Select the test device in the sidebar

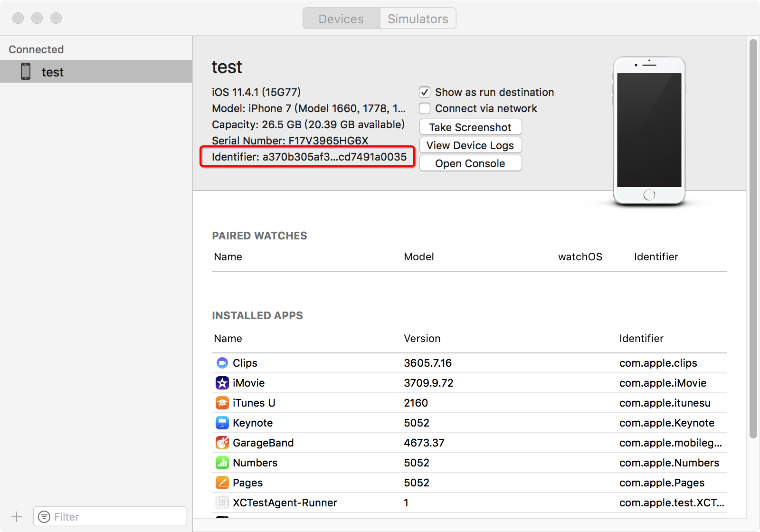(x=96, y=71)
